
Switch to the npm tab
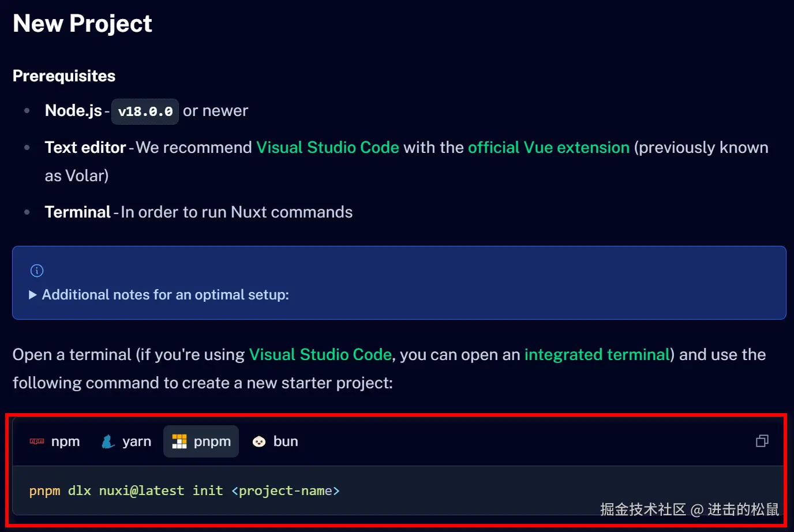click(x=55, y=441)
